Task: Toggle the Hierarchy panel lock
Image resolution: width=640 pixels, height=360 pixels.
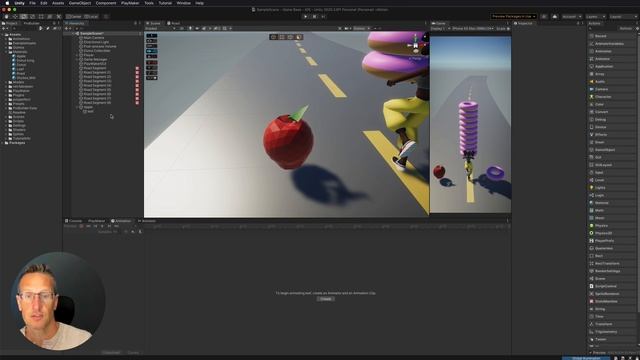Action: (136, 23)
